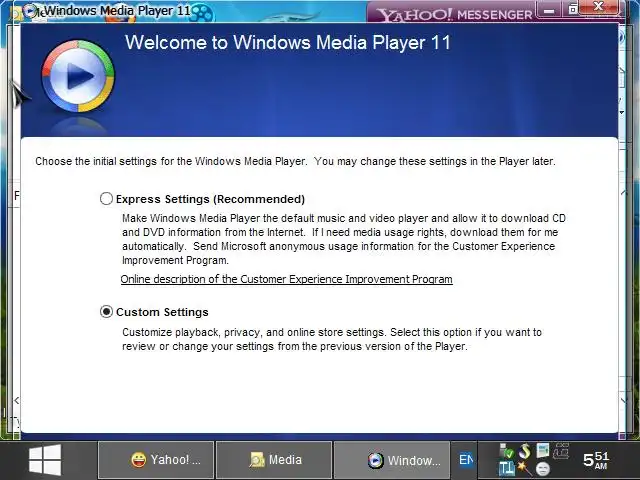Screen dimensions: 640x480
Task: Switch to the Media taskbar button
Action: [274, 460]
